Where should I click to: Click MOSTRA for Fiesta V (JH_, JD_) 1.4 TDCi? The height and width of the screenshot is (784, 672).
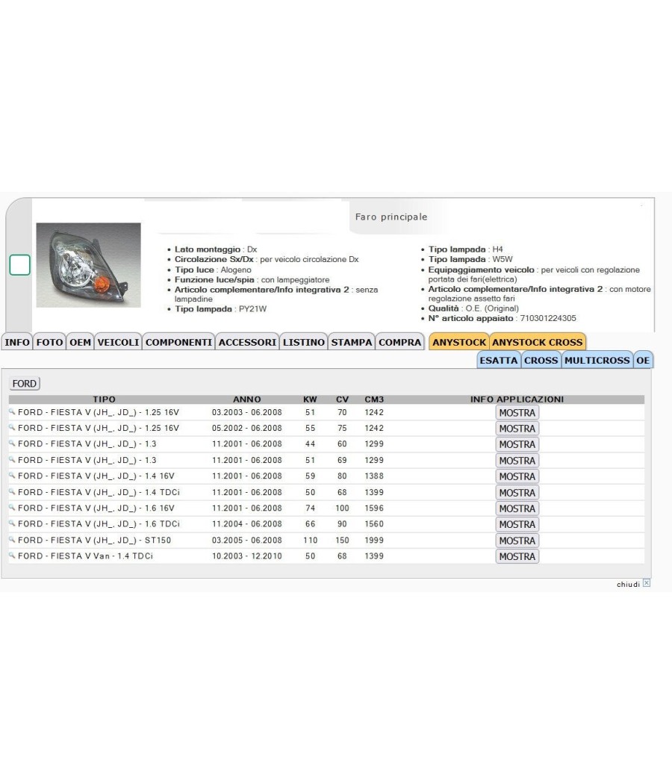pyautogui.click(x=517, y=493)
